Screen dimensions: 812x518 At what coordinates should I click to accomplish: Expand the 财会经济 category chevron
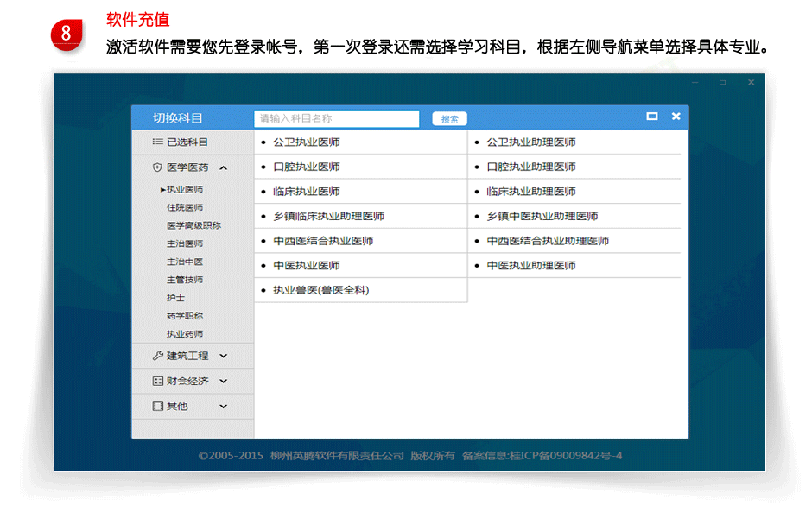pyautogui.click(x=224, y=381)
